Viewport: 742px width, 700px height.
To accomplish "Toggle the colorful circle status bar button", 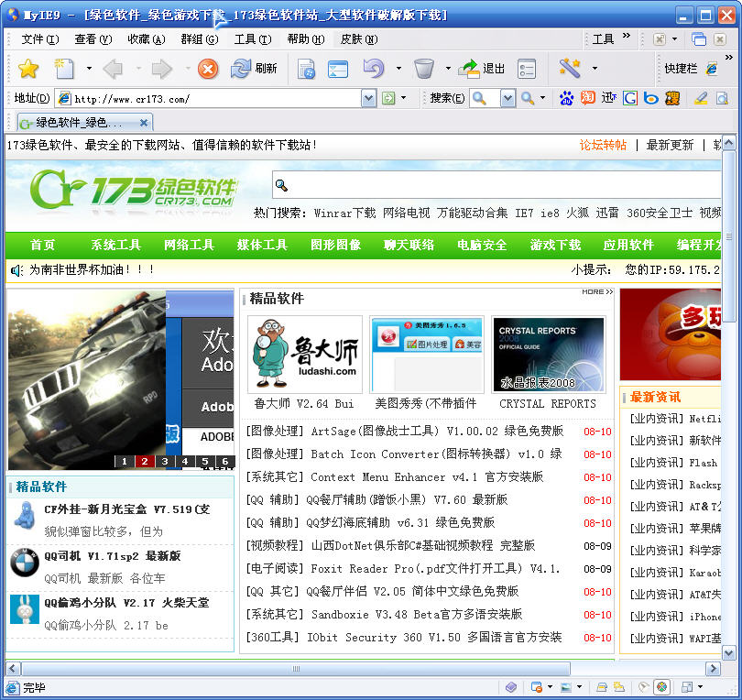I will coord(661,687).
